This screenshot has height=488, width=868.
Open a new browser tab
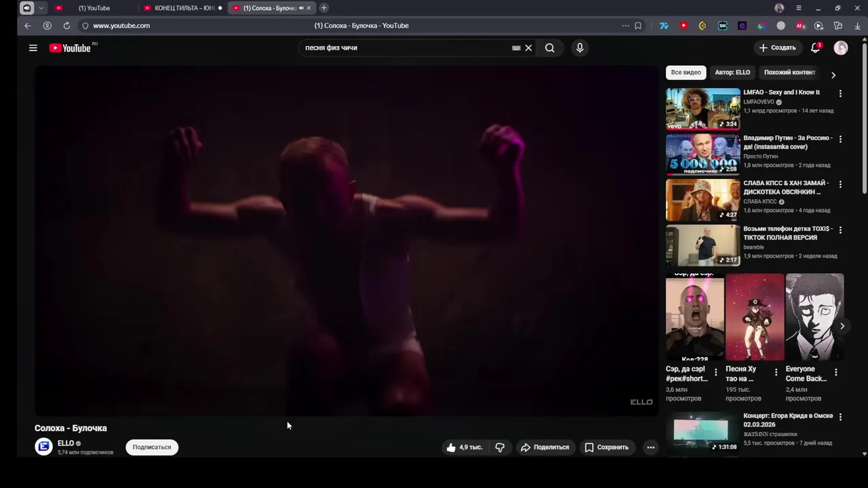(323, 8)
